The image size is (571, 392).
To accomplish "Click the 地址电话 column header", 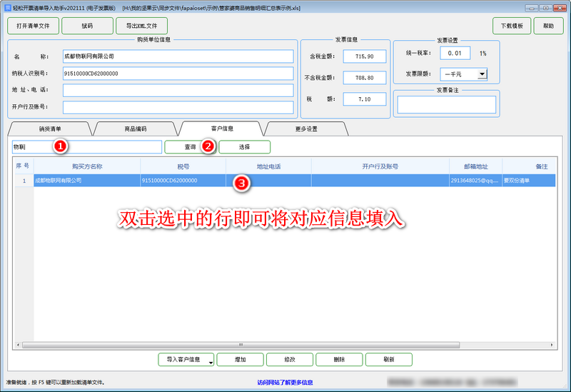I will 269,166.
